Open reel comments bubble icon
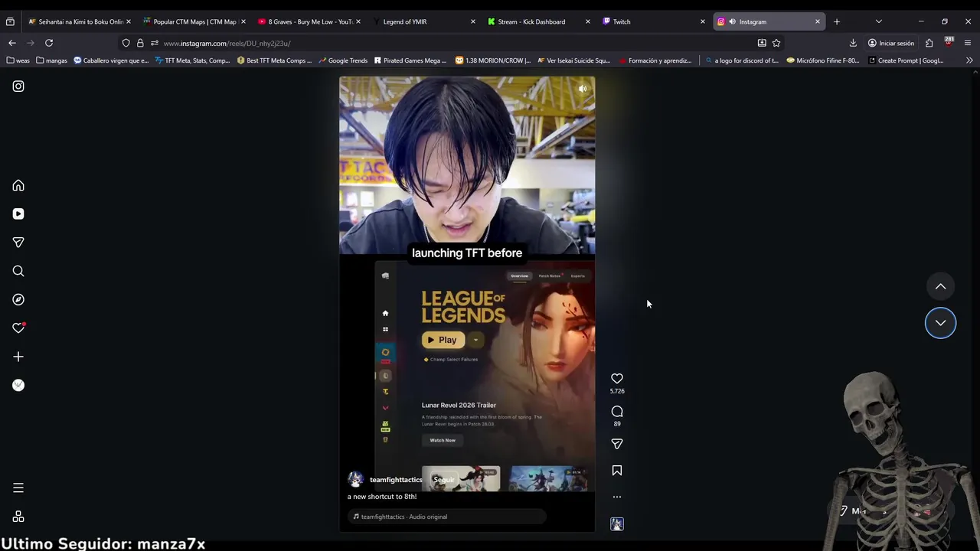Screen dimensions: 980x551 (x=617, y=411)
